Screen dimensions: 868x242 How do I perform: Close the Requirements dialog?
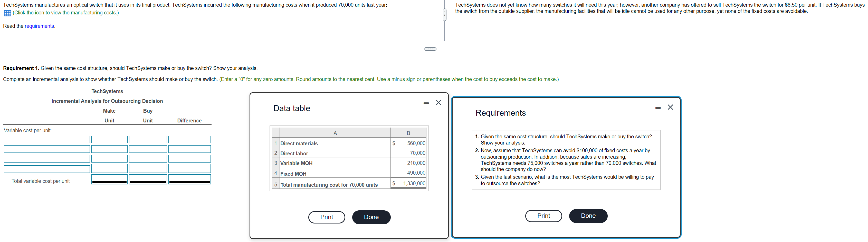tap(670, 107)
